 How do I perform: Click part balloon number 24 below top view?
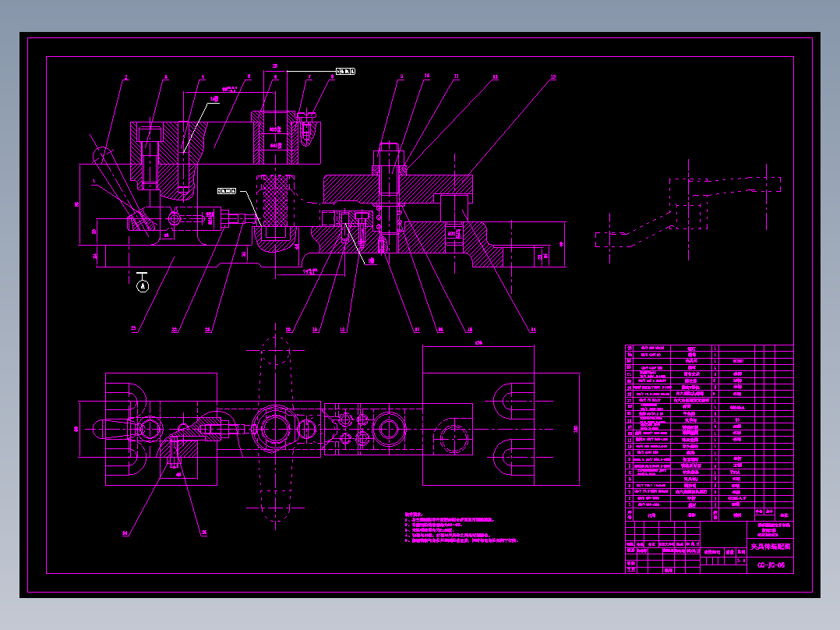point(125,533)
